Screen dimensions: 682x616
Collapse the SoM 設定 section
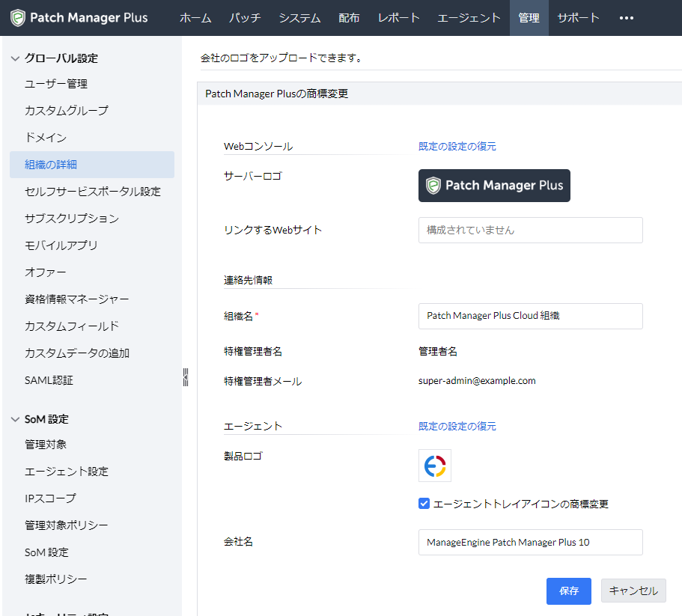pyautogui.click(x=15, y=420)
